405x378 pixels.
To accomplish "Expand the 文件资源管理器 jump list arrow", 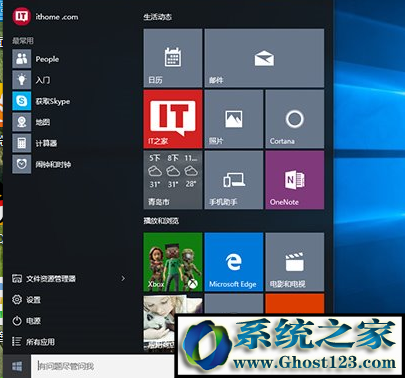I will coord(123,278).
